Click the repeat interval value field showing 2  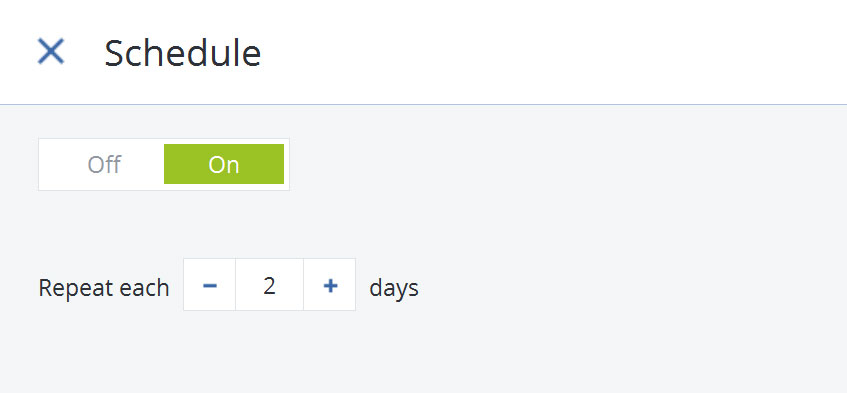[x=270, y=284]
